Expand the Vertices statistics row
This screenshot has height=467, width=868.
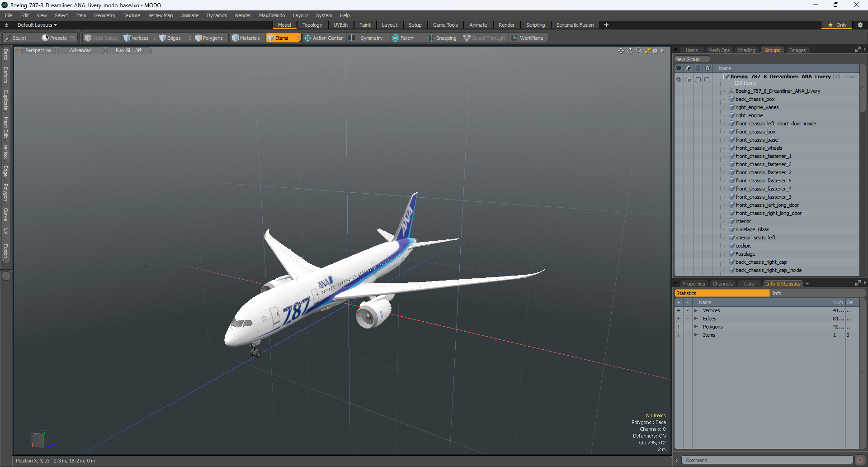click(x=696, y=310)
